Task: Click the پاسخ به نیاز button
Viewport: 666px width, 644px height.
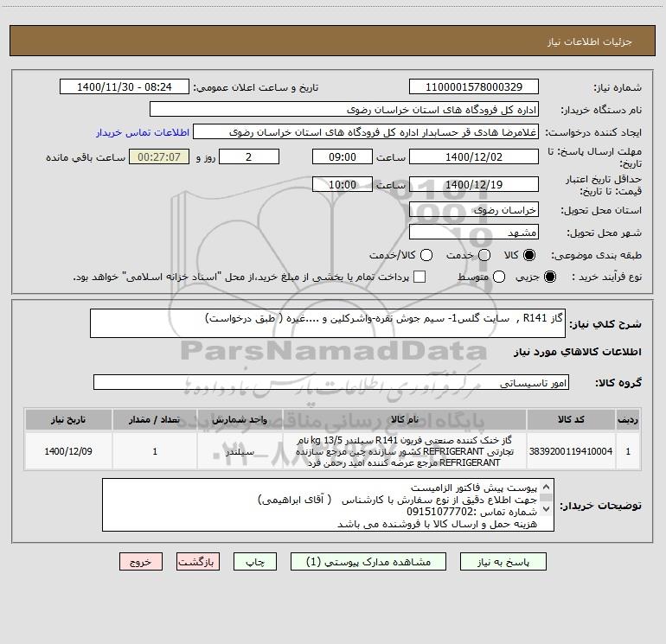Action: pyautogui.click(x=503, y=562)
